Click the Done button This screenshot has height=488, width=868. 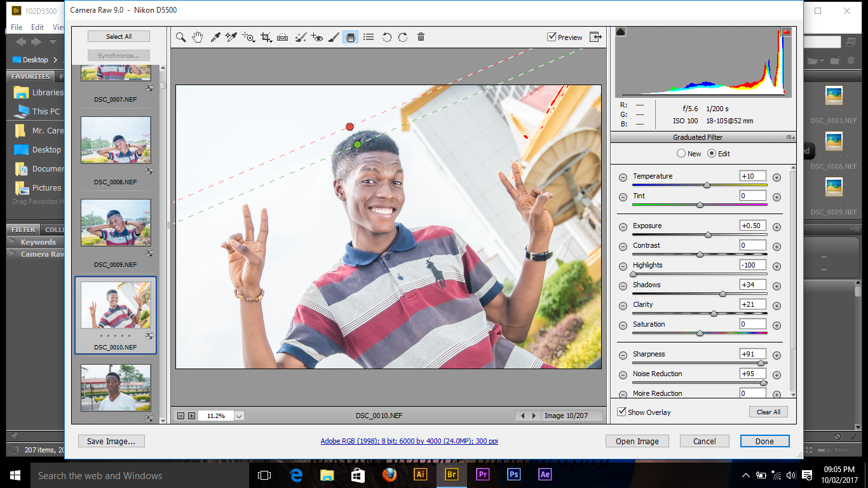pyautogui.click(x=764, y=441)
